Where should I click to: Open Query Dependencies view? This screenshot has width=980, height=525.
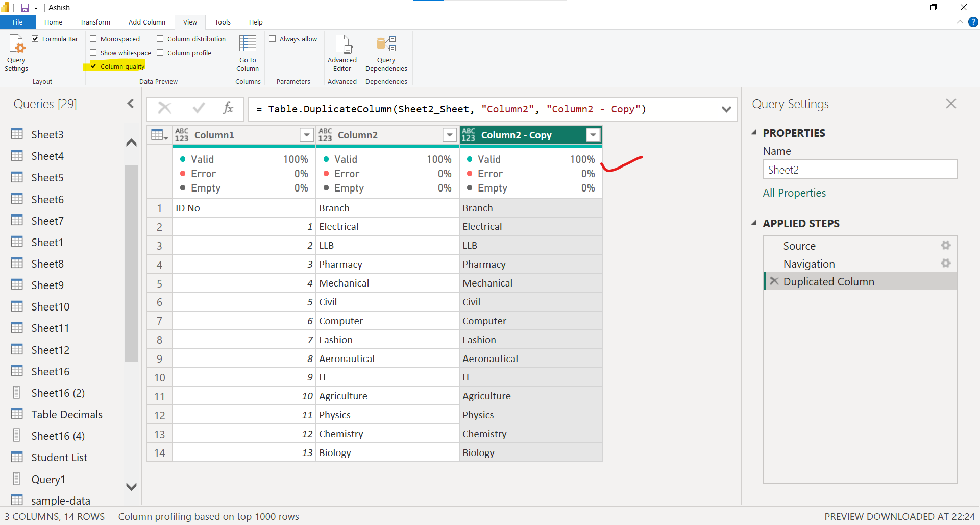click(x=386, y=53)
